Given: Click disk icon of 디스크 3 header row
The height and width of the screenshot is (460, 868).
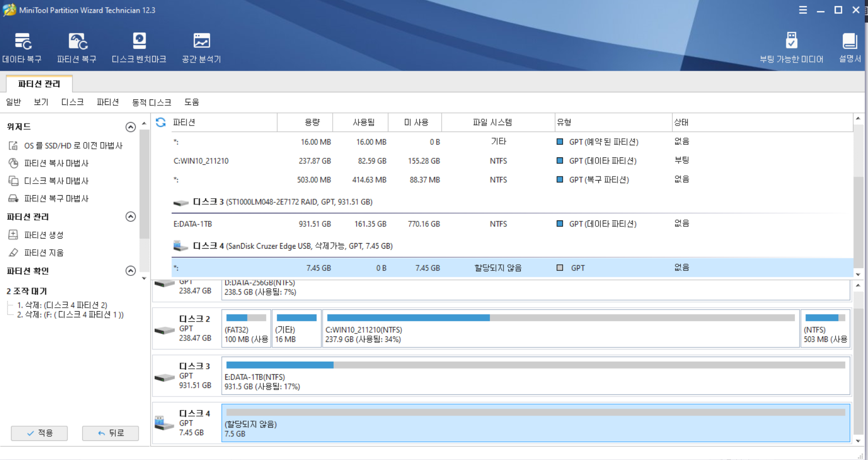Looking at the screenshot, I should click(x=180, y=202).
